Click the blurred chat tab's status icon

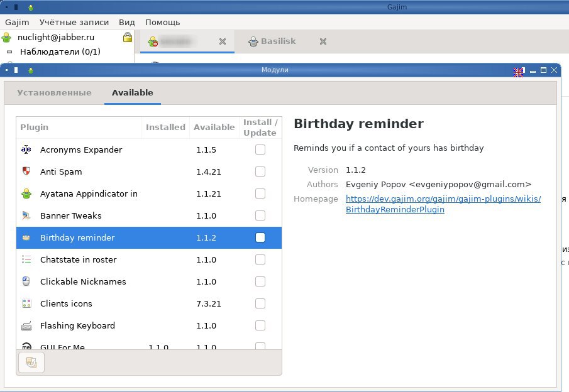pyautogui.click(x=153, y=41)
